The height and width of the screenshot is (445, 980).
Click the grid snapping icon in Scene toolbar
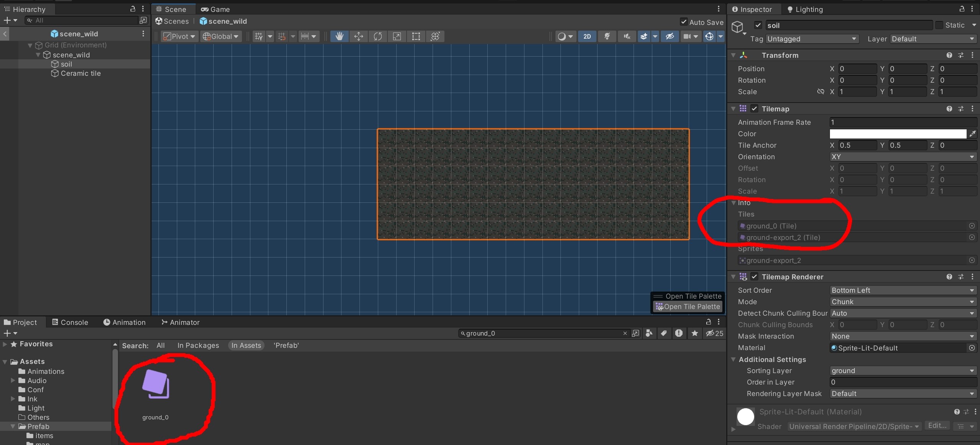coord(282,36)
